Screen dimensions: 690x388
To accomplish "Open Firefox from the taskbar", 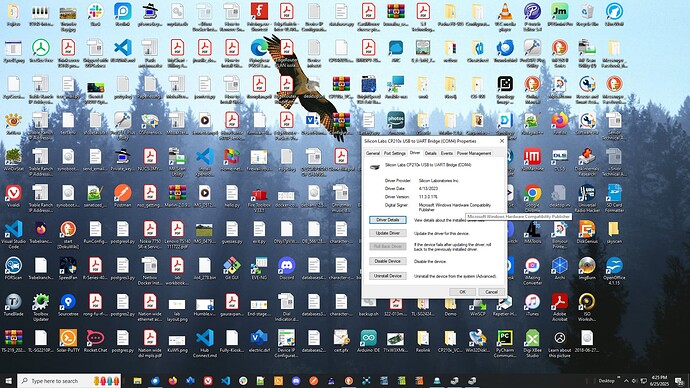I will coord(172,381).
